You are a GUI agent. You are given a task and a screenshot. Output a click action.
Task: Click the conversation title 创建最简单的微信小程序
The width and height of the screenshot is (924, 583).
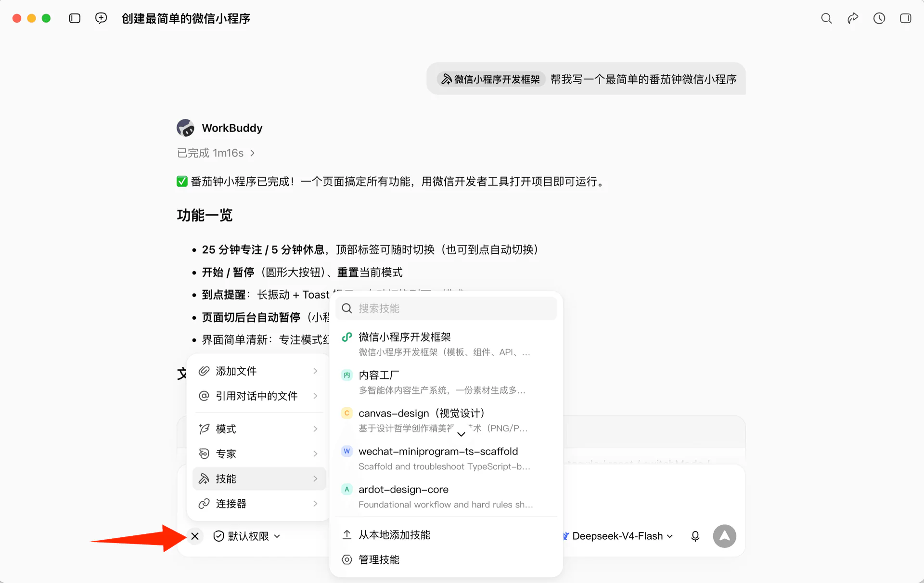tap(186, 18)
